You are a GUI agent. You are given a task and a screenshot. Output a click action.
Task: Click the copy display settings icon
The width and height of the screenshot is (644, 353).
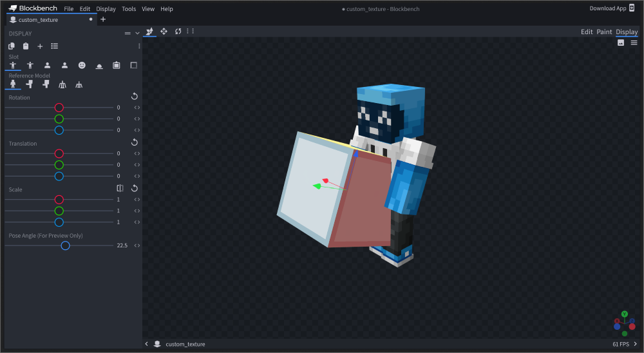(12, 46)
